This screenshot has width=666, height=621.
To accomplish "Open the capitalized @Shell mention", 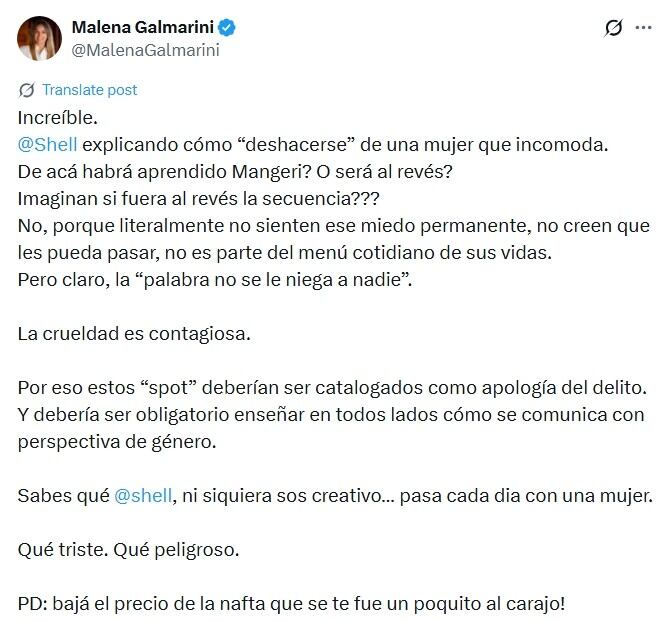I will pos(48,144).
